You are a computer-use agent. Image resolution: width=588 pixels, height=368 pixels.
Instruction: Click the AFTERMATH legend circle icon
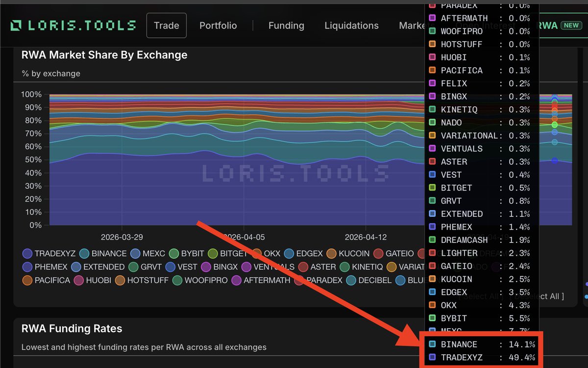point(236,281)
